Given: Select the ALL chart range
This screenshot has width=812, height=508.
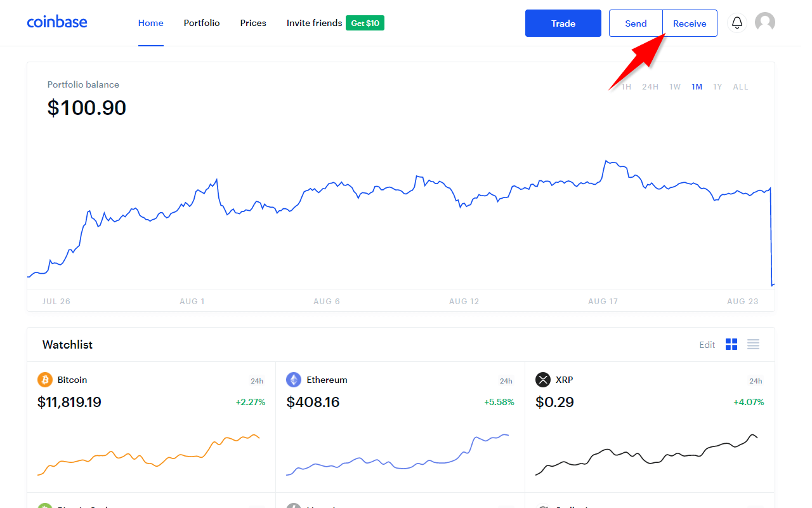Looking at the screenshot, I should pyautogui.click(x=740, y=87).
